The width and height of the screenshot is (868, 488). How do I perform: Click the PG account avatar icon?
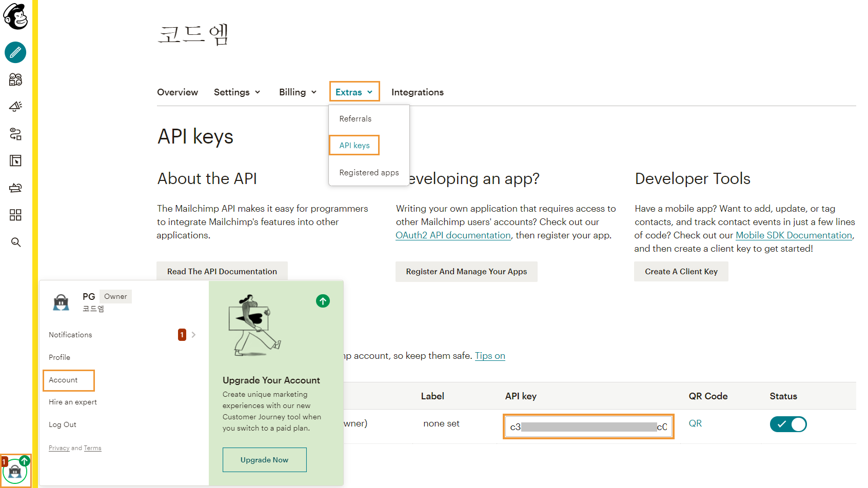tap(61, 302)
